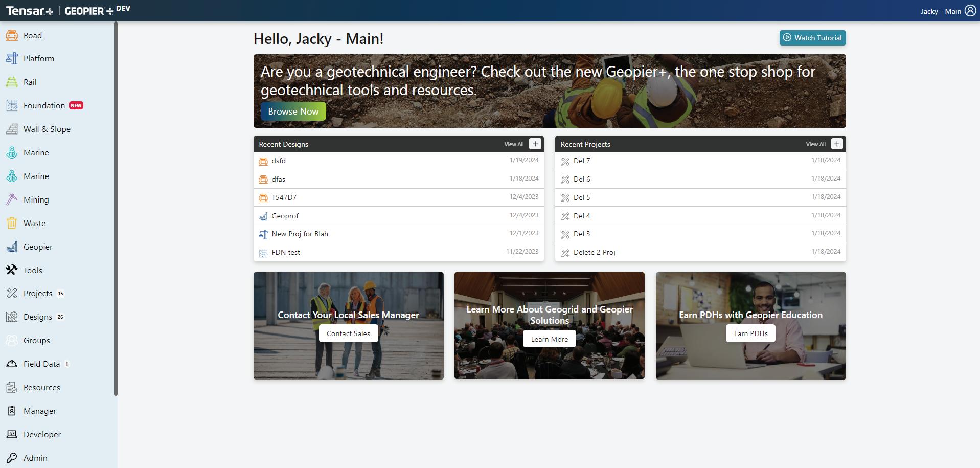Click the Tensar+ logo in header
This screenshot has height=468, width=980.
30,11
